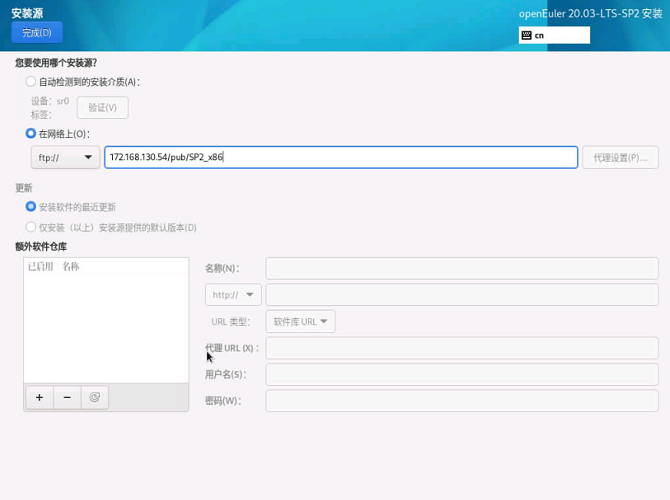The width and height of the screenshot is (670, 500).
Task: Click the minus icon to remove repository
Action: click(67, 397)
